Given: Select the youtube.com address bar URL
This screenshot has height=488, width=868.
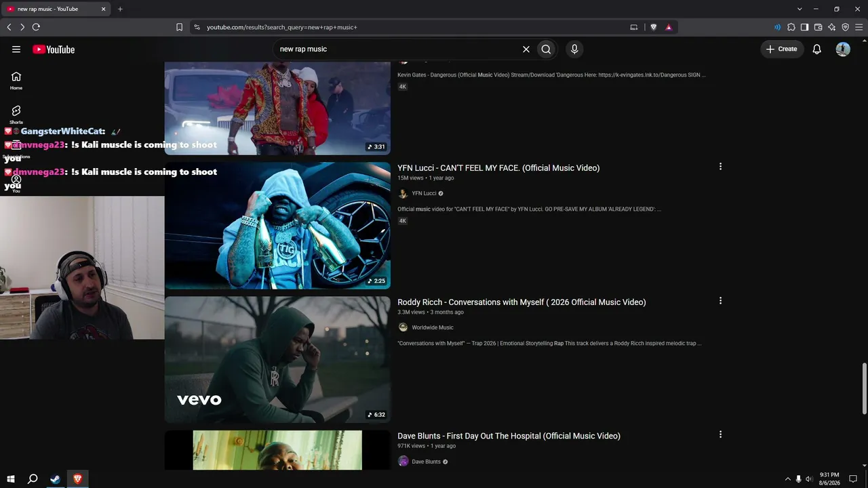Looking at the screenshot, I should (281, 27).
